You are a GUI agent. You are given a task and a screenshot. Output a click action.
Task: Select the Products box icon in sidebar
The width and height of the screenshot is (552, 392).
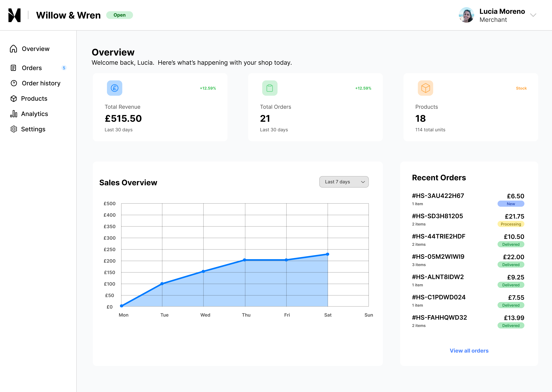tap(14, 98)
